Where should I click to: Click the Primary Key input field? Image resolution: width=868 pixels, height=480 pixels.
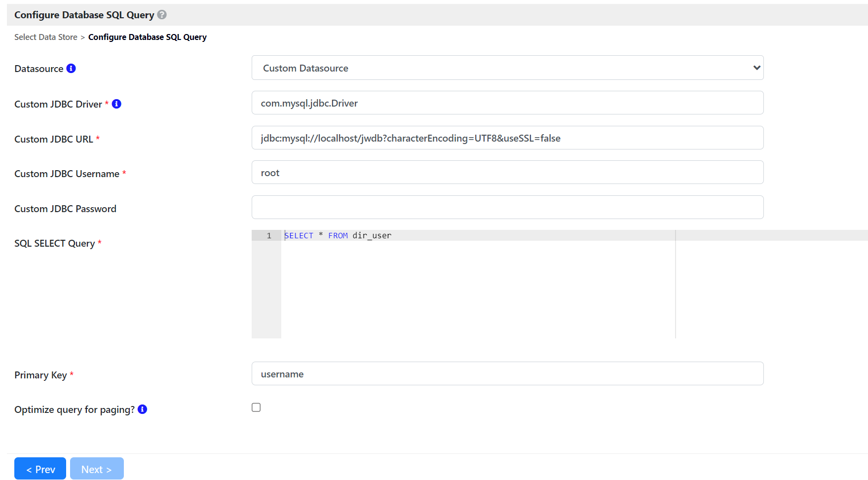click(x=507, y=374)
